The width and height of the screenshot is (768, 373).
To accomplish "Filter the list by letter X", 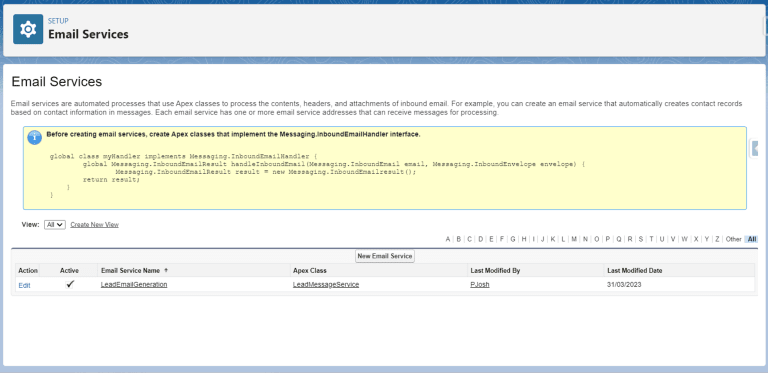I will point(696,239).
